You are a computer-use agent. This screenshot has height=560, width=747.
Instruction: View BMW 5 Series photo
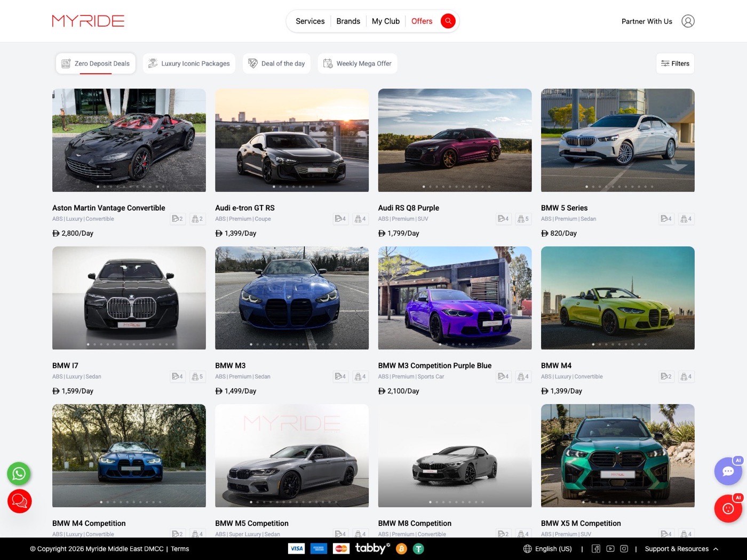pyautogui.click(x=618, y=140)
